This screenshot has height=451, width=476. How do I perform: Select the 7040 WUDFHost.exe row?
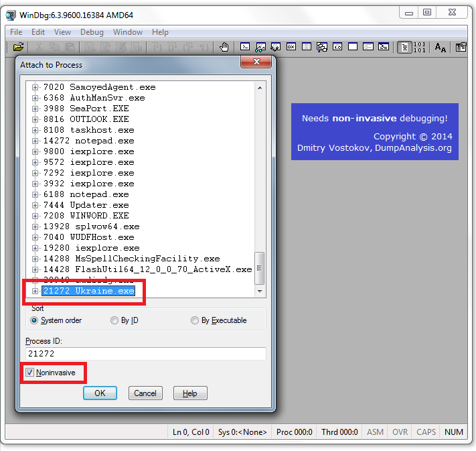[88, 237]
